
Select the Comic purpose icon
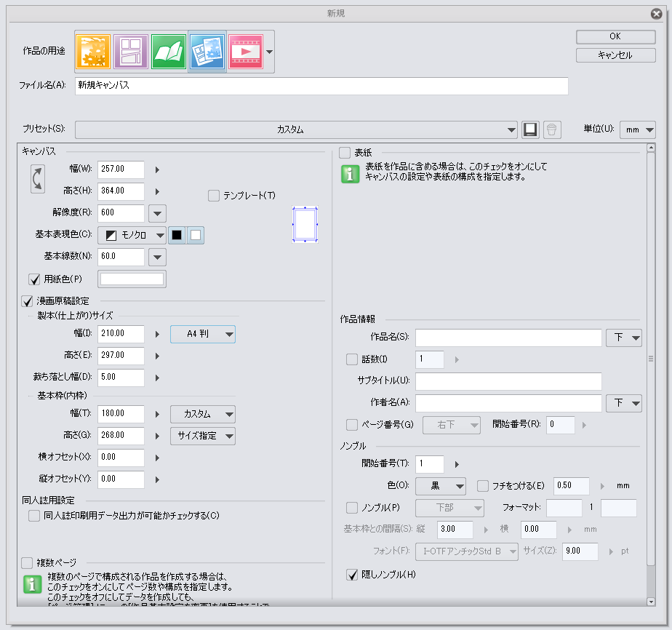(131, 52)
